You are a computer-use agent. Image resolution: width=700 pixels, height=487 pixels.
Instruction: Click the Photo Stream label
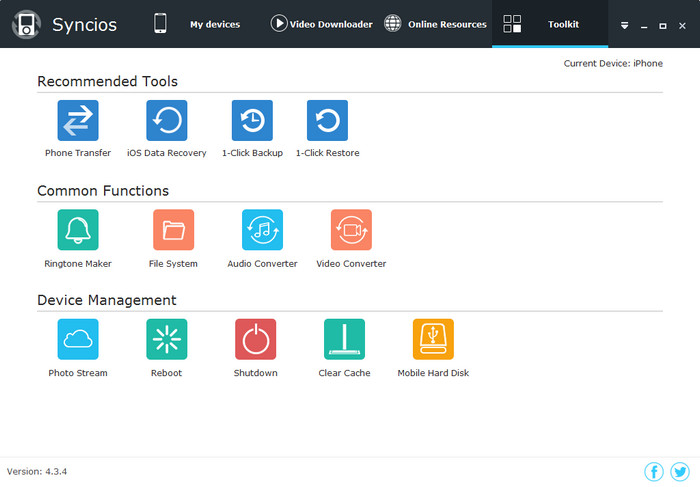(78, 373)
